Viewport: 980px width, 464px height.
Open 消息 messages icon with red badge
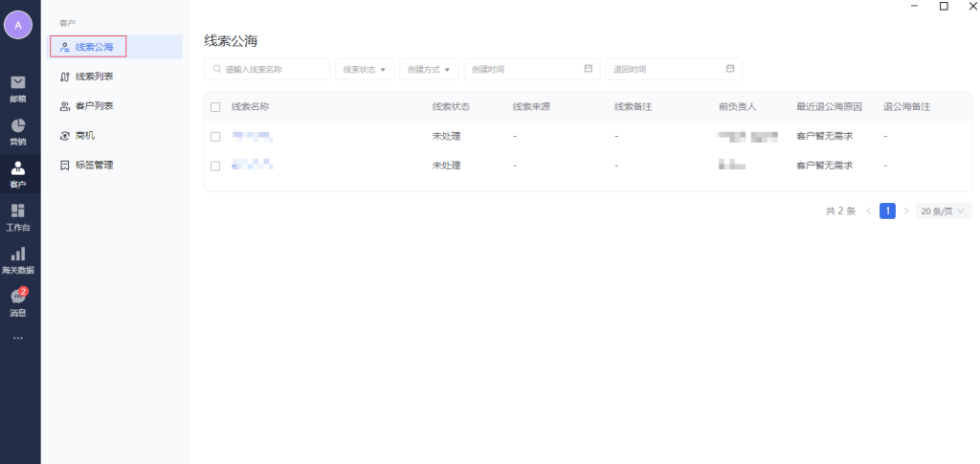click(x=18, y=298)
